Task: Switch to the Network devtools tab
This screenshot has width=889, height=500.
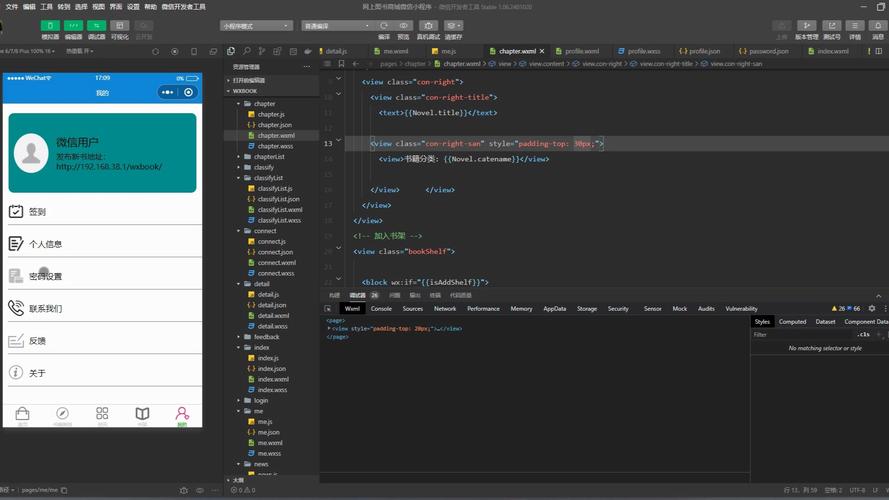Action: (444, 308)
